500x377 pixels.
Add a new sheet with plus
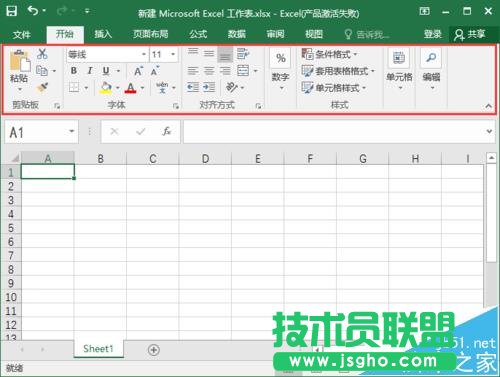[153, 350]
